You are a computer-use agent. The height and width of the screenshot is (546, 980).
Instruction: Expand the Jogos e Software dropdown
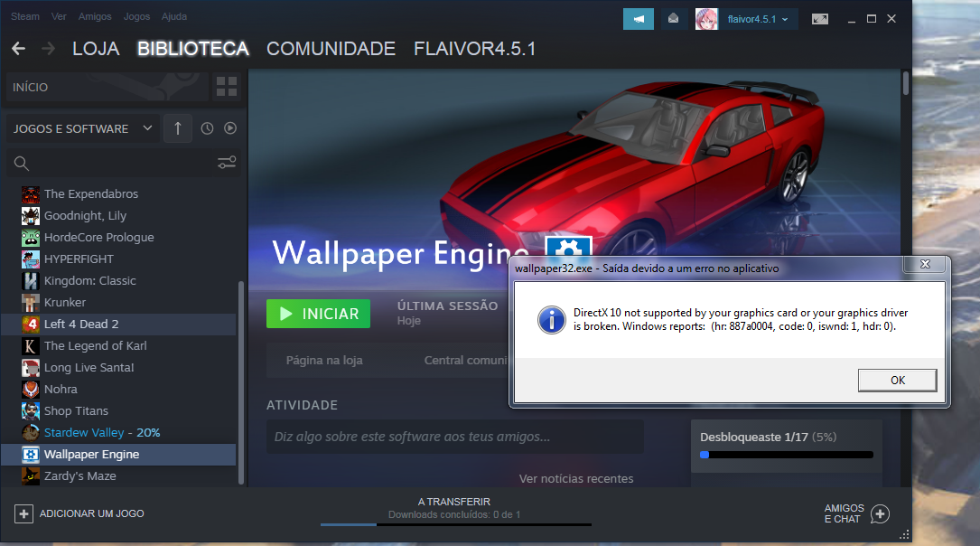82,128
